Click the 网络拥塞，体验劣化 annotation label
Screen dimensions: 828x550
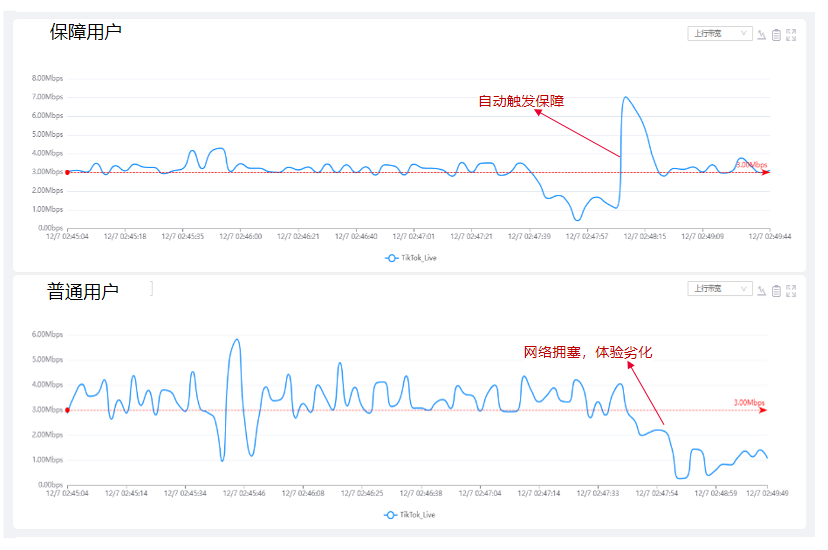tap(588, 352)
